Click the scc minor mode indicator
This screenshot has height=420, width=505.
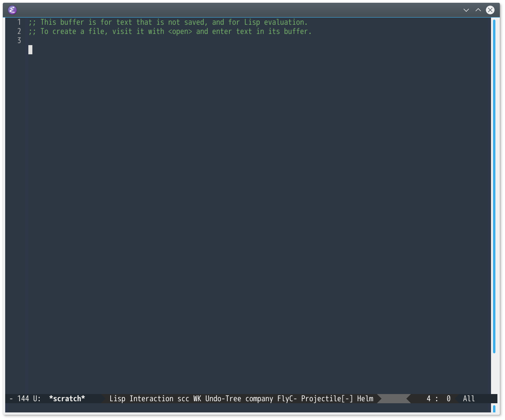click(x=183, y=398)
